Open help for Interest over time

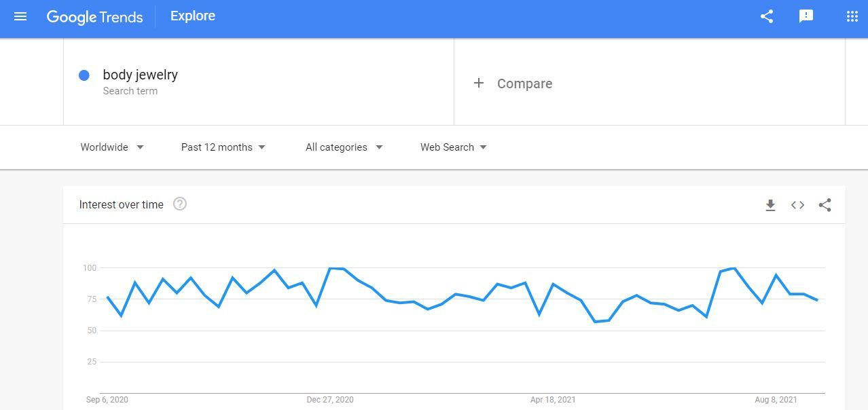180,204
